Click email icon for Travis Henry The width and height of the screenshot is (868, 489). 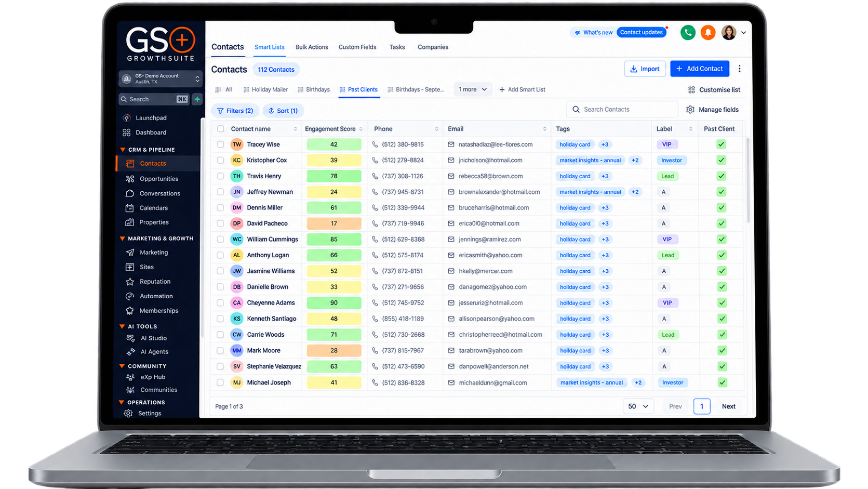tap(451, 176)
